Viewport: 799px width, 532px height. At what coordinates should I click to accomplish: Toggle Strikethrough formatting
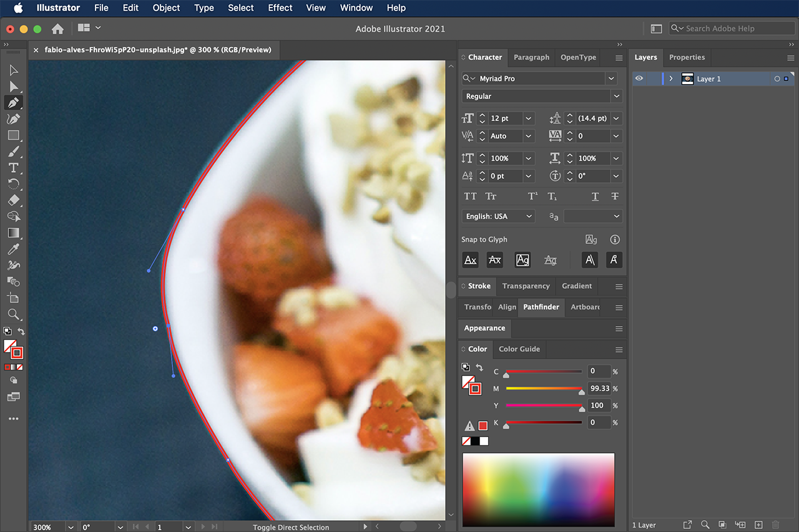tap(615, 196)
